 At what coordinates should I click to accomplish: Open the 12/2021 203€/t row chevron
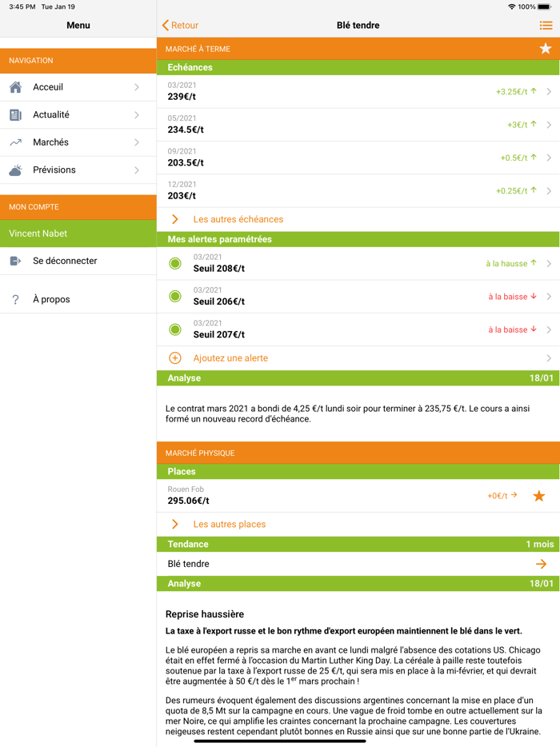(549, 191)
